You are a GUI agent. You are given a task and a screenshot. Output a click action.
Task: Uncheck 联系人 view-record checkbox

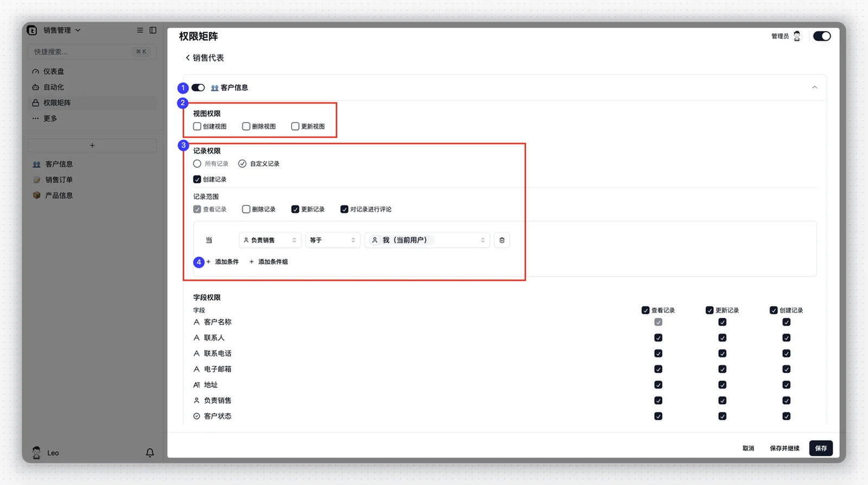coord(659,338)
